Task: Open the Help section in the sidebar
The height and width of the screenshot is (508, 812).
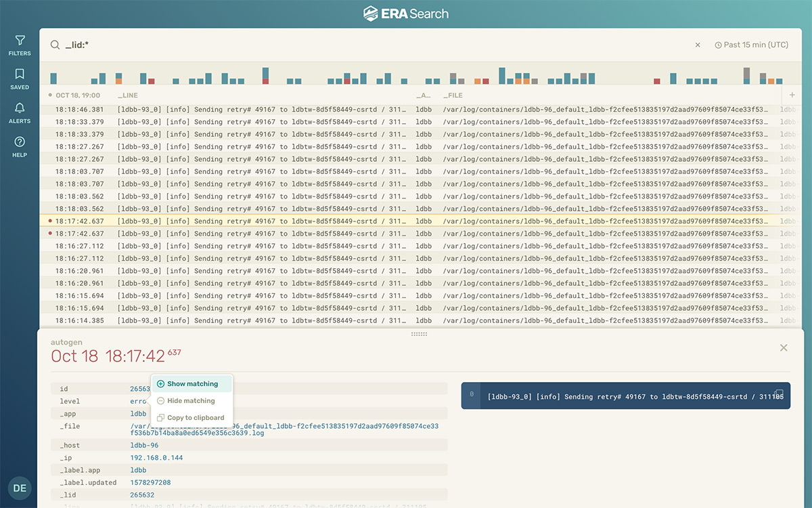Action: pyautogui.click(x=20, y=147)
